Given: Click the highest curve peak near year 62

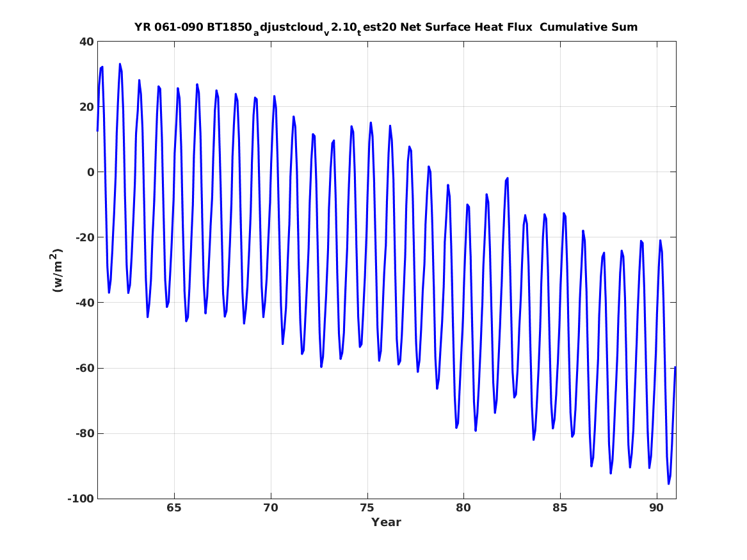Looking at the screenshot, I should pyautogui.click(x=120, y=64).
